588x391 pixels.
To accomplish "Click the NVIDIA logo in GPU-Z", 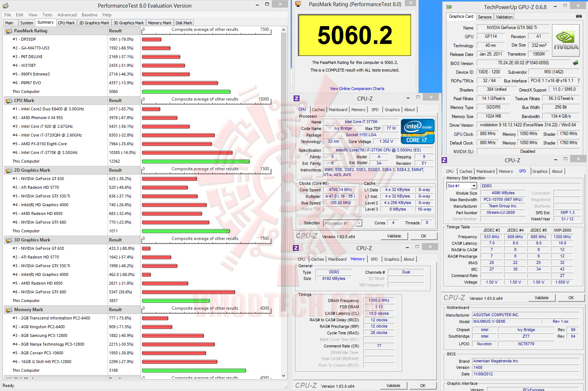I will tap(566, 40).
